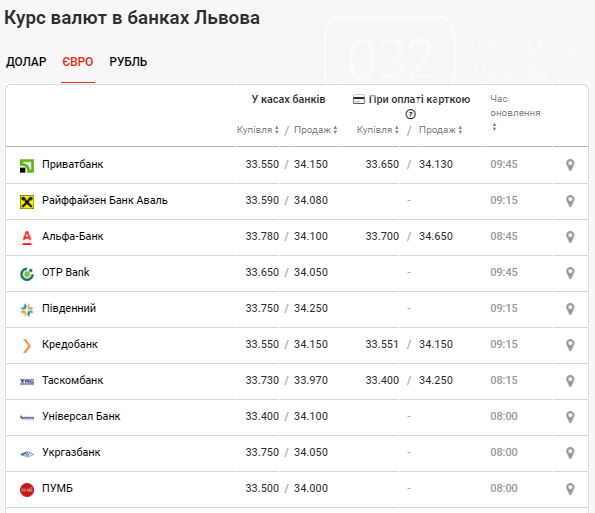Click the Таскомбанк logo icon
Screen dimensions: 595x513
[27, 381]
